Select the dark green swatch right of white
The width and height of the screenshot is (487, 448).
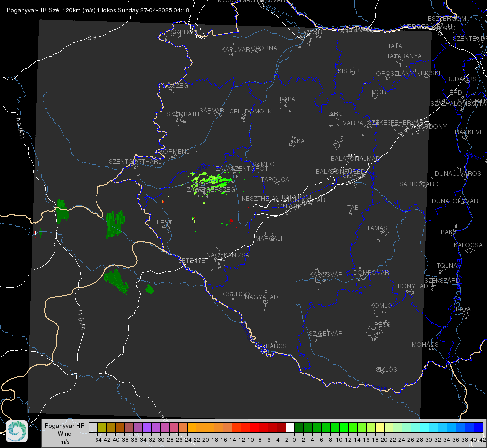299,427
